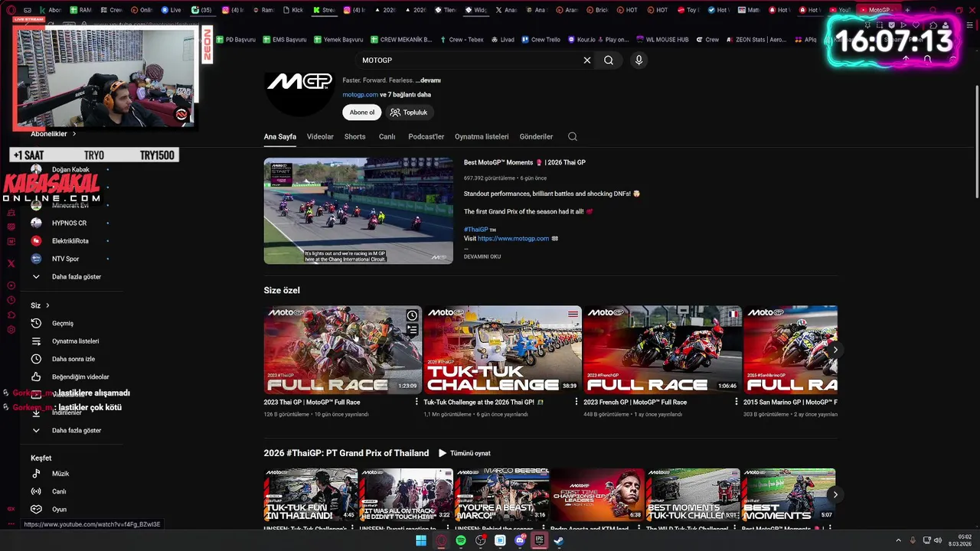Switch to the Shorts tab
This screenshot has height=551, width=980.
click(x=354, y=137)
